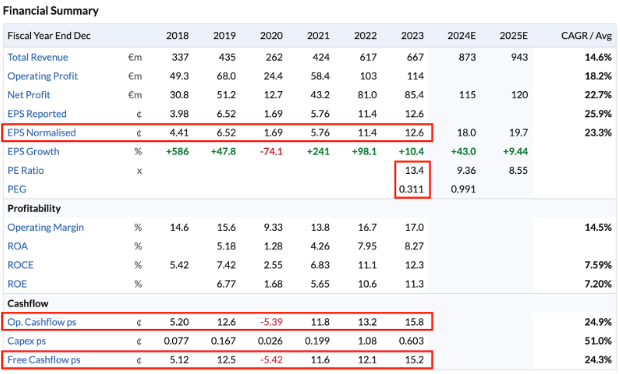Click the 2025E column header
The height and width of the screenshot is (374, 620).
[x=514, y=36]
